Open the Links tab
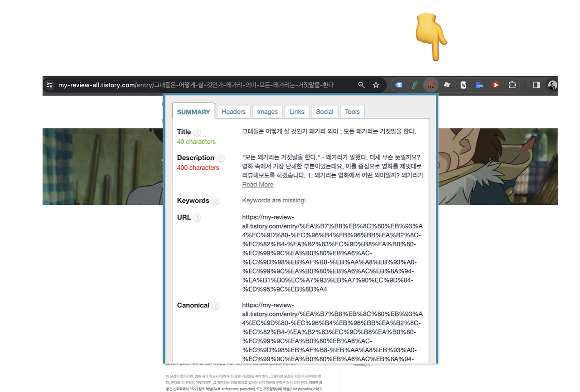This screenshot has height=392, width=580. coord(297,111)
